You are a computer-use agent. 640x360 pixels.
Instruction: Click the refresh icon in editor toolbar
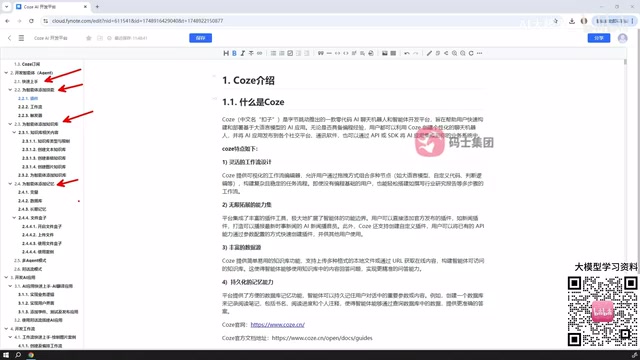[471, 53]
